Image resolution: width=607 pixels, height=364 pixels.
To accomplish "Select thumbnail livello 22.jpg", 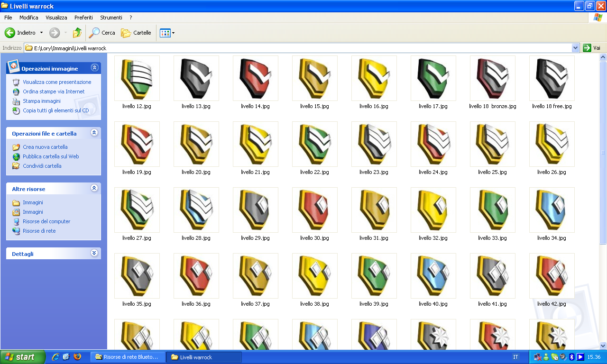I will pyautogui.click(x=315, y=144).
